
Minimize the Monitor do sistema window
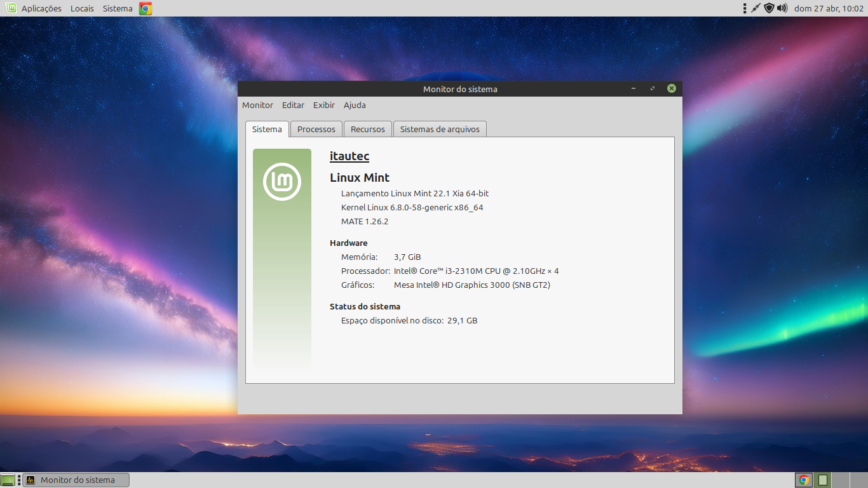pyautogui.click(x=634, y=88)
